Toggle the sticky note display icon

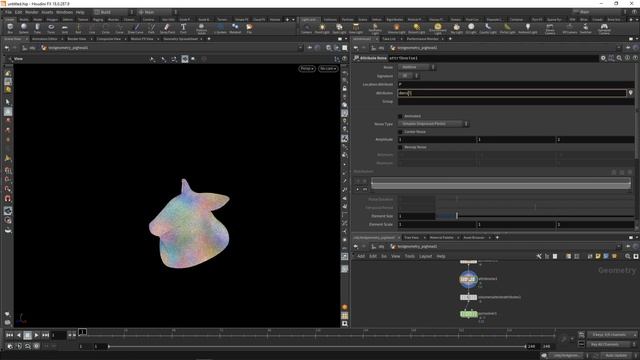click(598, 256)
